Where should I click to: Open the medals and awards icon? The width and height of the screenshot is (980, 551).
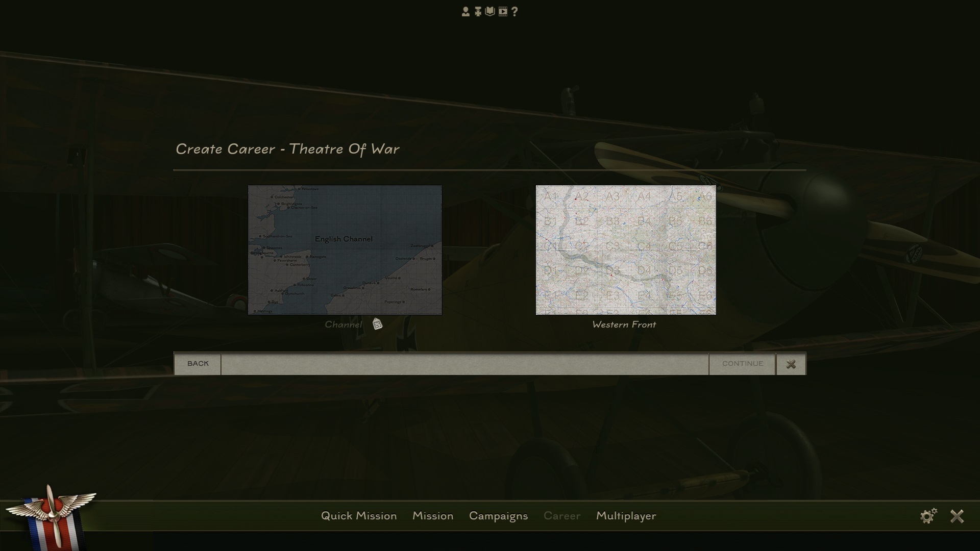pos(478,12)
